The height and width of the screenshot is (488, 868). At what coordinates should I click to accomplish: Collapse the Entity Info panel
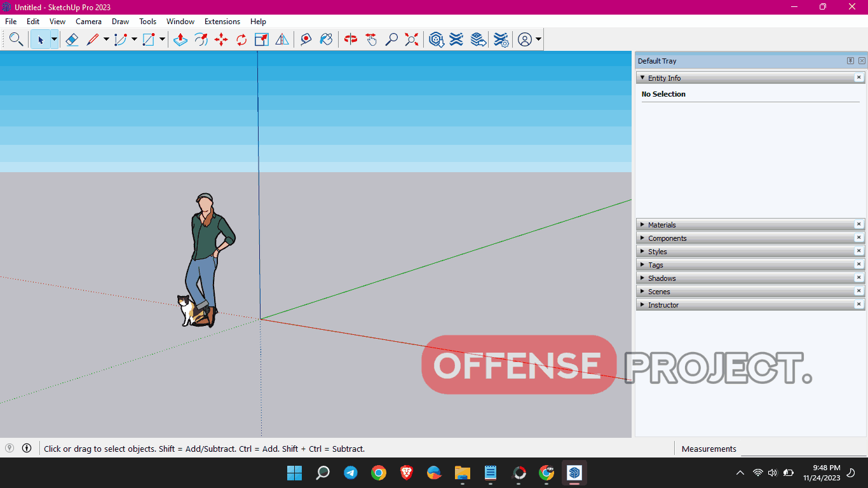pos(642,78)
